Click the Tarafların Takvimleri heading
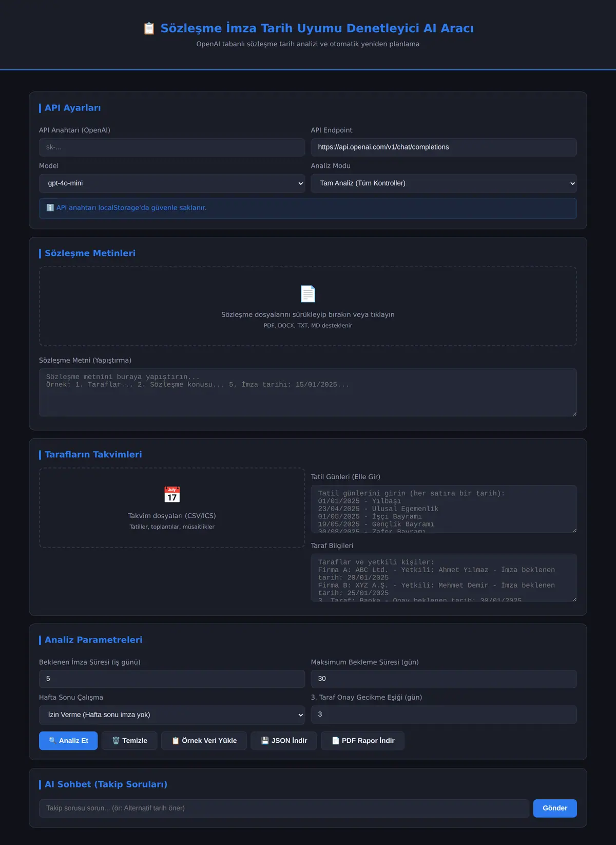This screenshot has width=616, height=845. (x=93, y=455)
